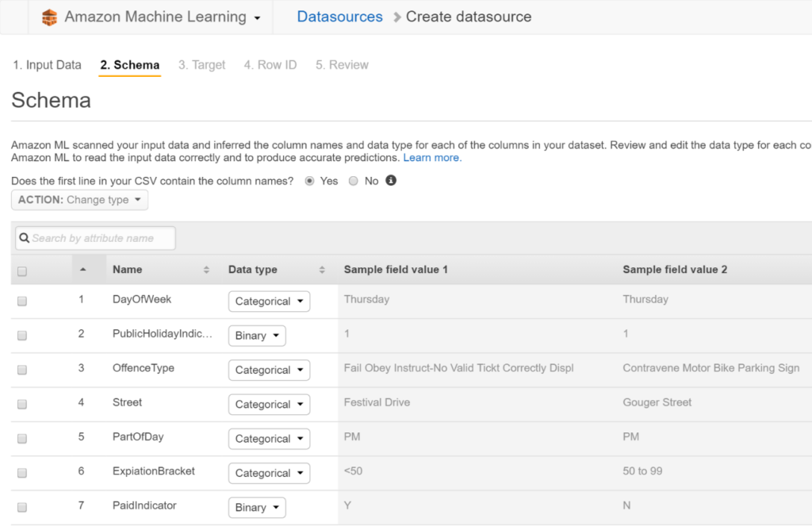Open the Categorical dropdown for OffenceType
Screen dimensions: 812x530
click(269, 370)
